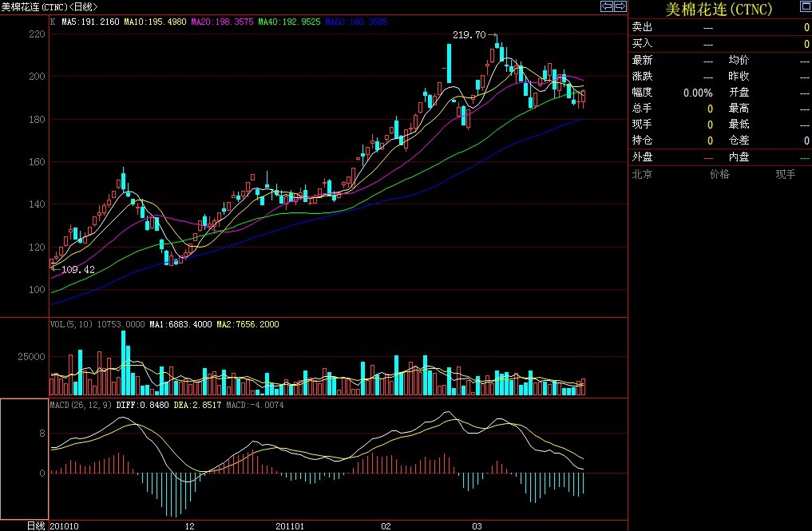Screen dimensions: 812x531
Task: Click the 219.70 high price marker
Action: (x=469, y=35)
